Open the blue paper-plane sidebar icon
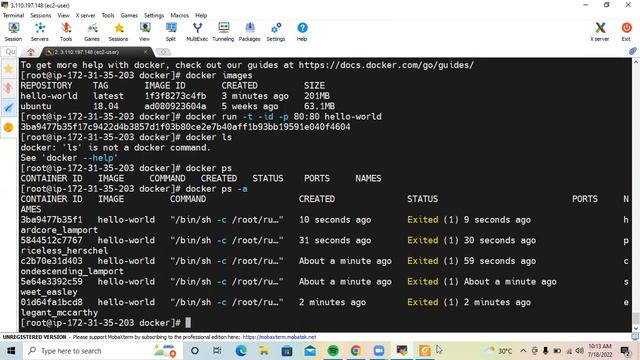Viewport: 640px width, 360px height. (x=9, y=108)
